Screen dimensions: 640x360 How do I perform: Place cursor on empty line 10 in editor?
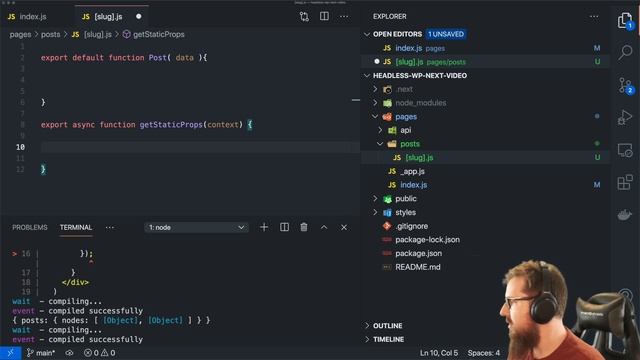200,147
